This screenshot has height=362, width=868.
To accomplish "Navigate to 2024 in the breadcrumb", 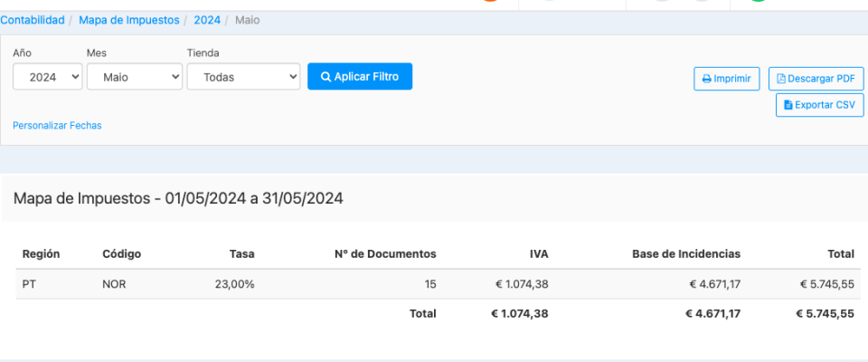I will 207,19.
